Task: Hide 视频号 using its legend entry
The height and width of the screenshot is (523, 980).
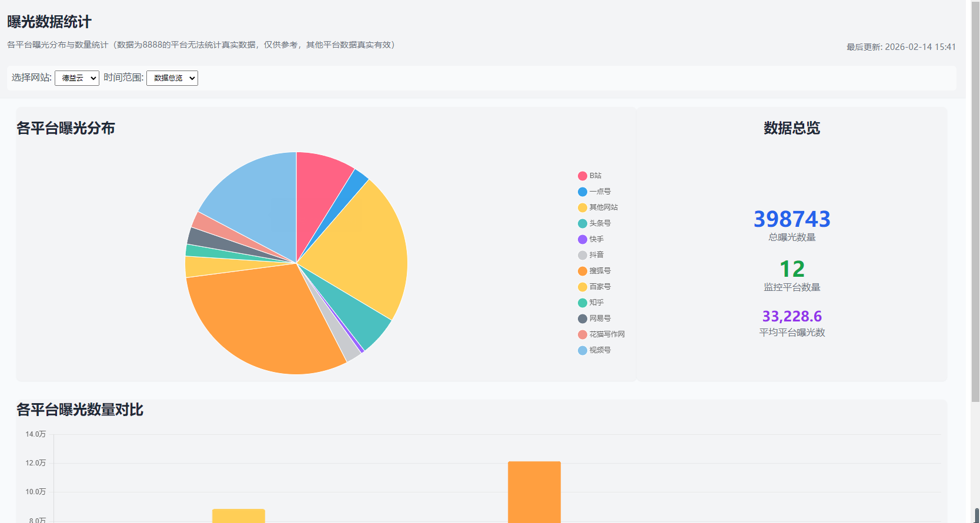Action: pos(600,350)
